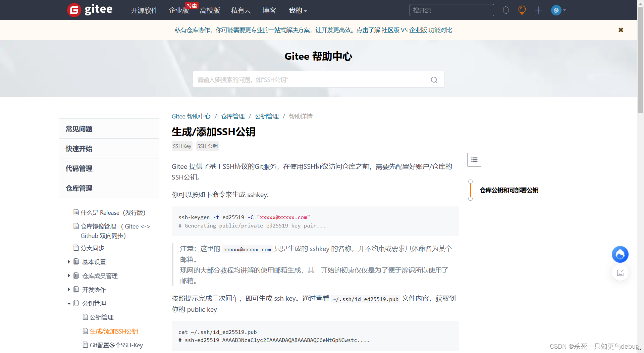Expand the 基本设置 sidebar section
Image resolution: width=644 pixels, height=353 pixels.
[x=69, y=262]
